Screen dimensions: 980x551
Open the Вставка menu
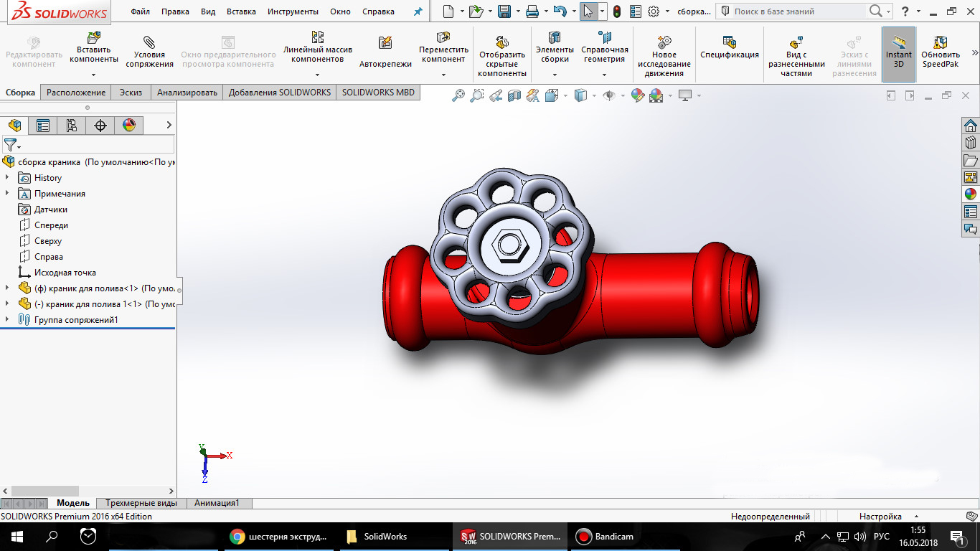click(241, 12)
